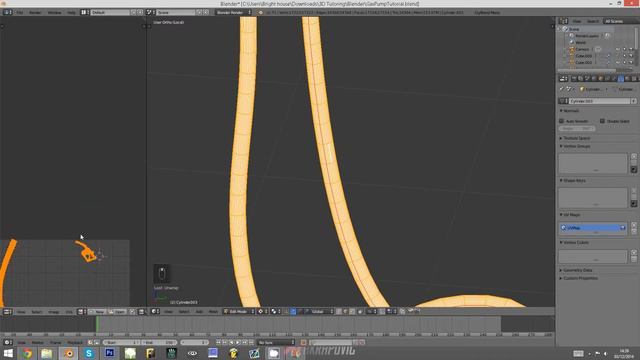This screenshot has width=640, height=360.
Task: Open the properties editor type selector
Action: (x=563, y=79)
